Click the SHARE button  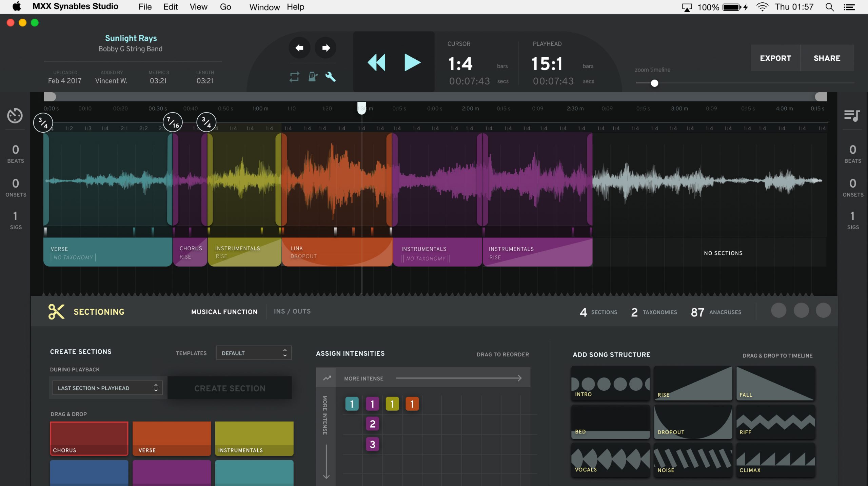pos(827,58)
